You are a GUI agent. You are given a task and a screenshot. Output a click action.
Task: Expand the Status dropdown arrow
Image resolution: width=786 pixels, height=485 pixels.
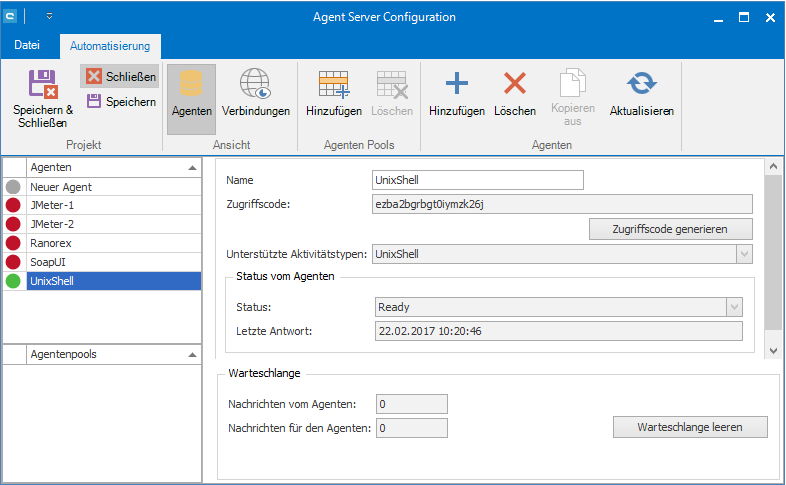click(735, 307)
